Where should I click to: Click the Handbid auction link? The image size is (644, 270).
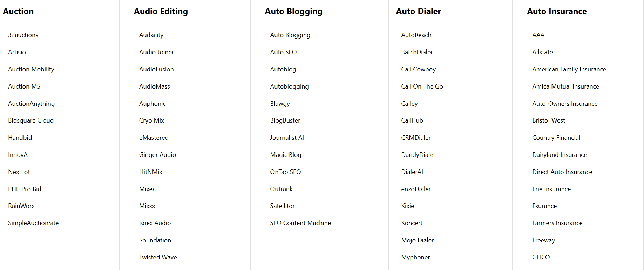[20, 137]
